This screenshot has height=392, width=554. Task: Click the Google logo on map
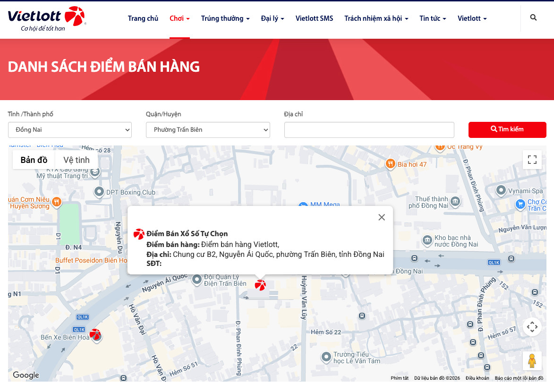tap(26, 375)
